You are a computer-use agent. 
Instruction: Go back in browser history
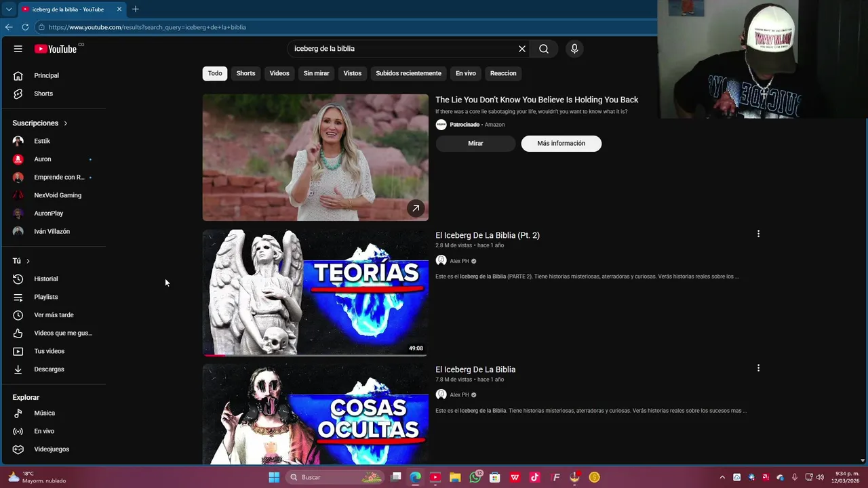9,27
